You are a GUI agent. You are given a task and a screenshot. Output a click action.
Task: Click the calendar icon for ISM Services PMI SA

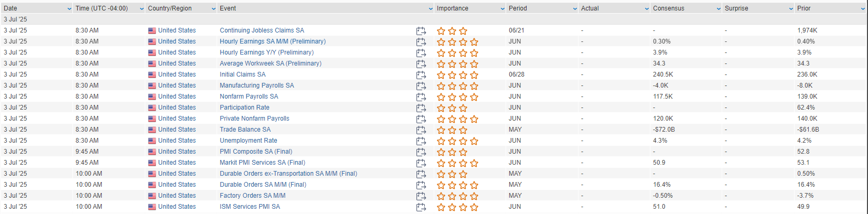(x=421, y=207)
